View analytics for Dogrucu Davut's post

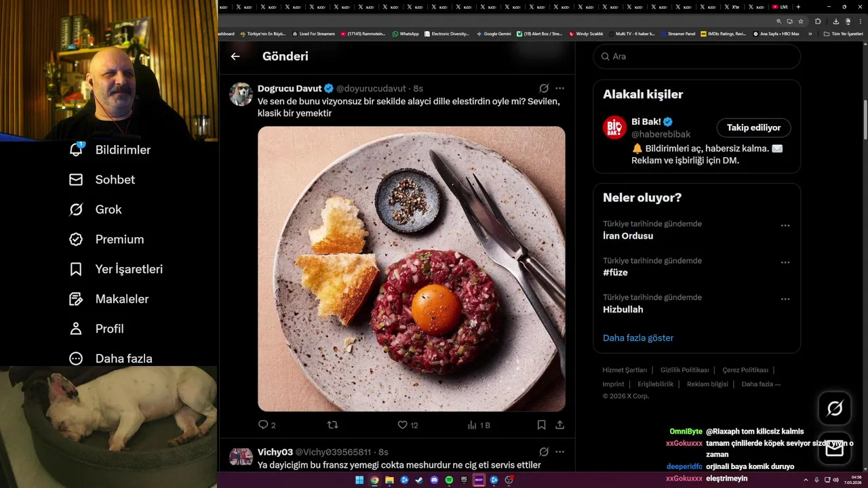pyautogui.click(x=479, y=425)
